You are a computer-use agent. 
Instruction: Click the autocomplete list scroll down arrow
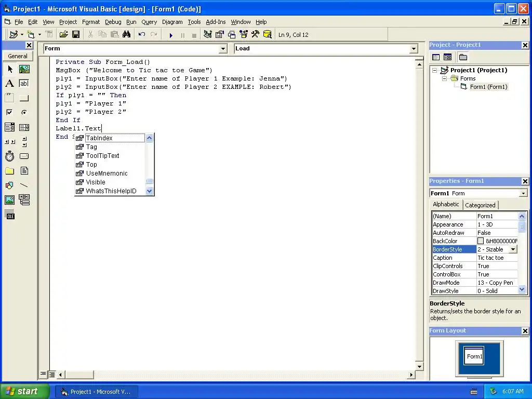pos(149,191)
